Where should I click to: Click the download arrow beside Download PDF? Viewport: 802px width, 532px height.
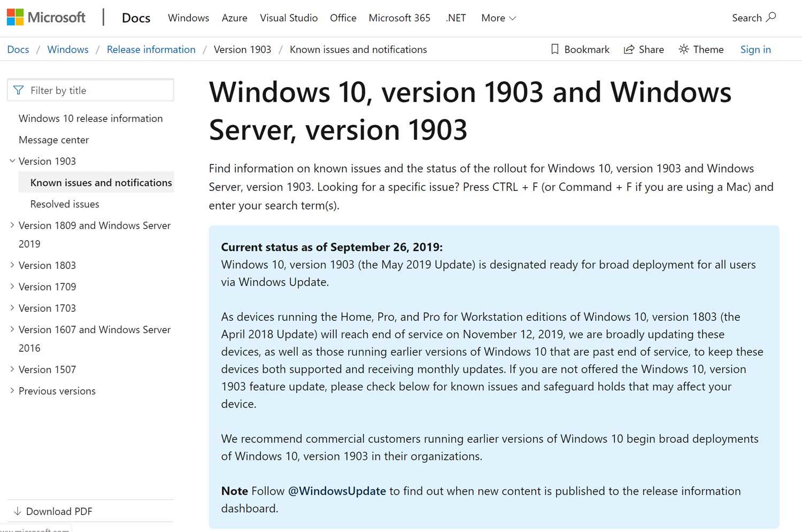tap(19, 511)
